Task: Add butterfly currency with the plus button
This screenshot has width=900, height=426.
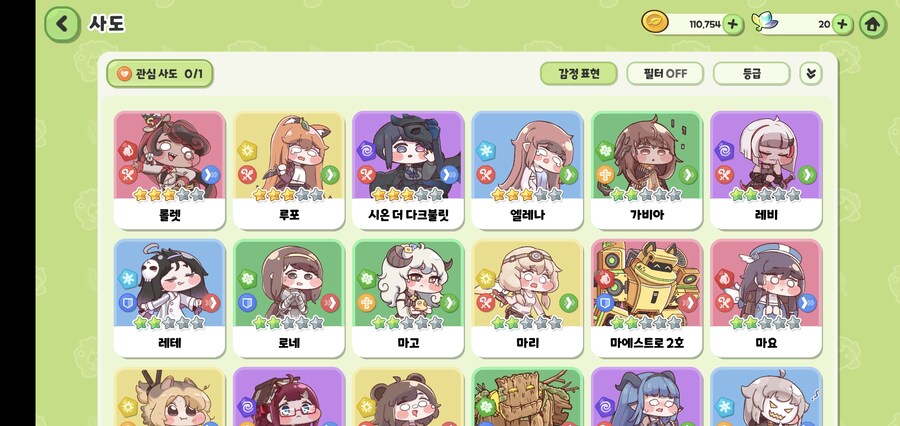Action: coord(842,24)
